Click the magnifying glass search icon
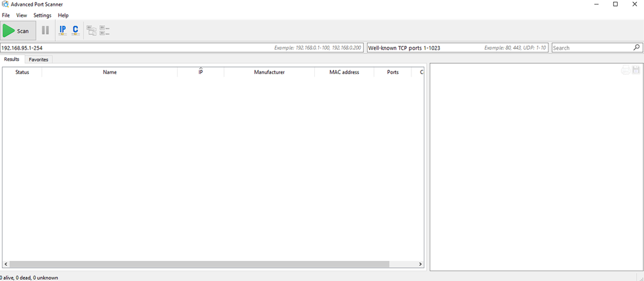Viewport: 644px width, 281px height. tap(636, 48)
